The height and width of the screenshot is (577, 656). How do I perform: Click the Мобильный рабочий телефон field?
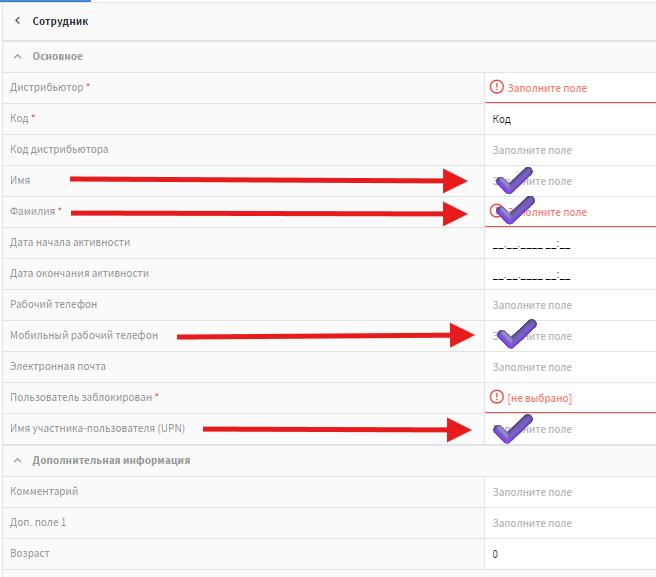pyautogui.click(x=570, y=336)
